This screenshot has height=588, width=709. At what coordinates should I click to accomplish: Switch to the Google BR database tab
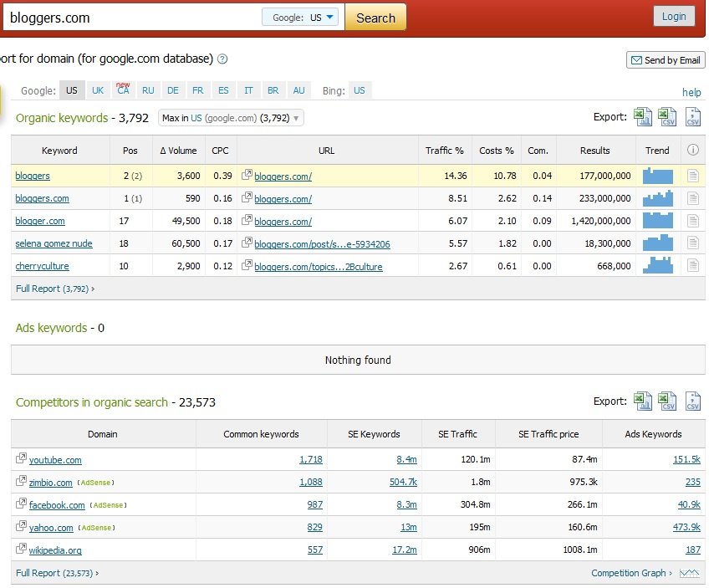coord(273,90)
